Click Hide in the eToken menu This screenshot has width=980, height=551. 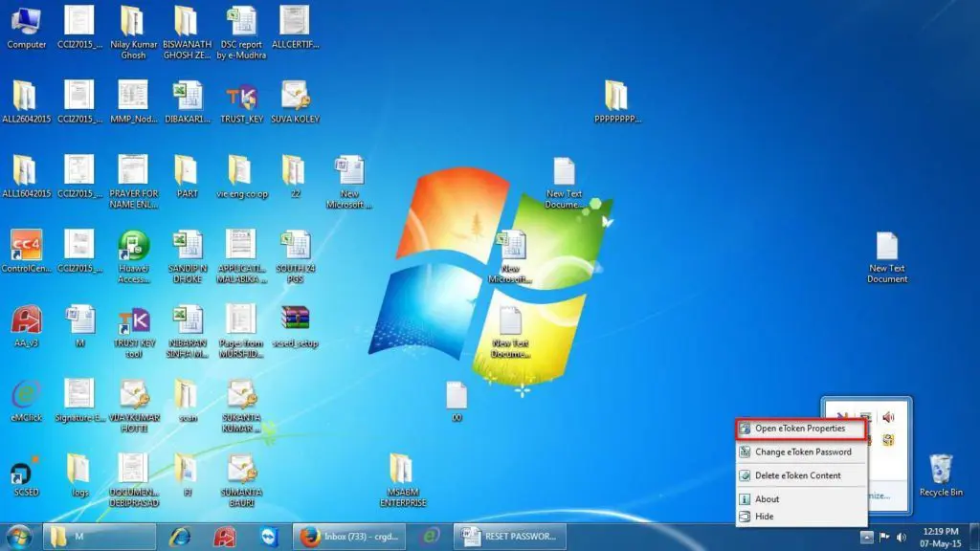764,517
